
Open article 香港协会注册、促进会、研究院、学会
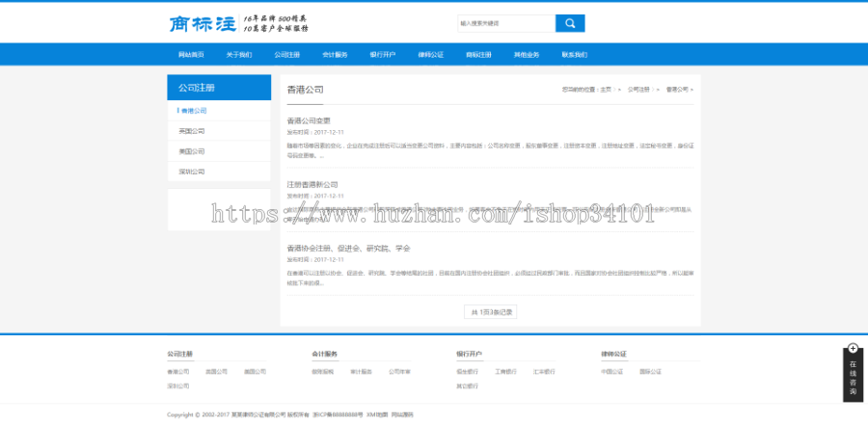(348, 249)
